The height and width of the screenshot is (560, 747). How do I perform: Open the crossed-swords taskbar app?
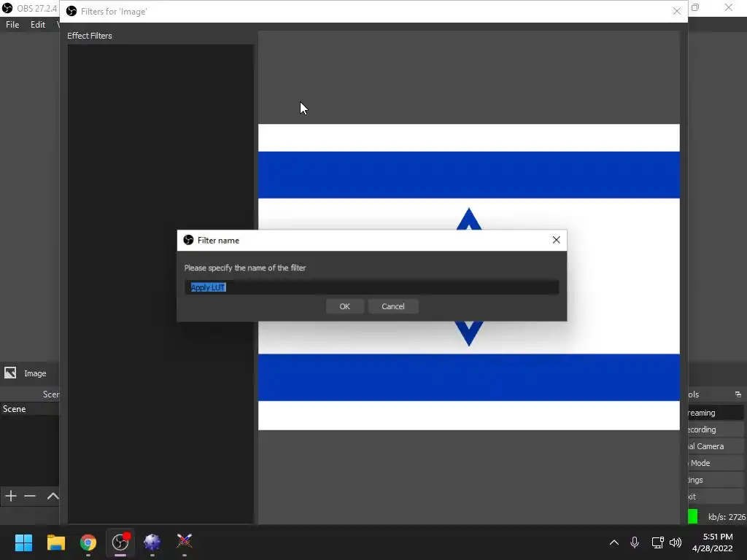[185, 542]
